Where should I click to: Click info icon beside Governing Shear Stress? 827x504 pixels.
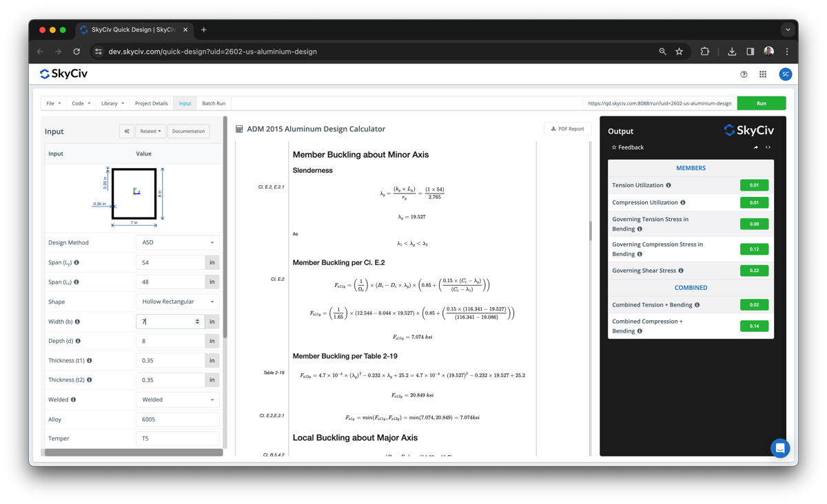681,271
